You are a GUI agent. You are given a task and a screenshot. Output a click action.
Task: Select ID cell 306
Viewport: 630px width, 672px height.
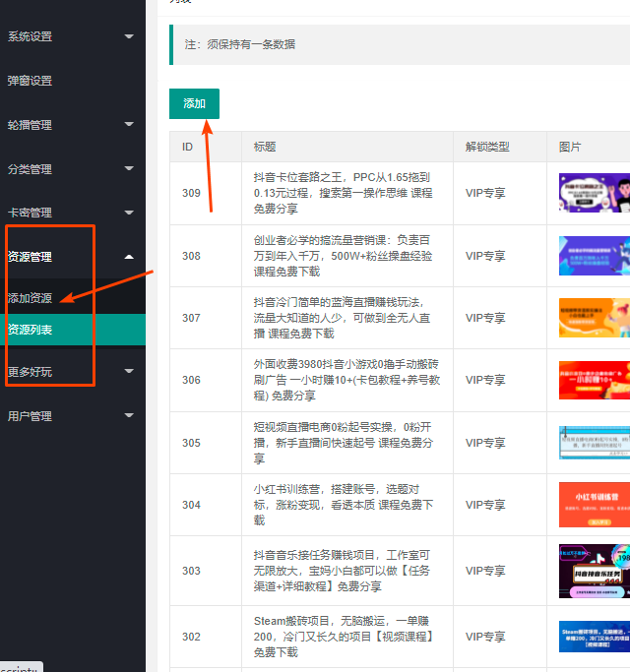pyautogui.click(x=191, y=380)
